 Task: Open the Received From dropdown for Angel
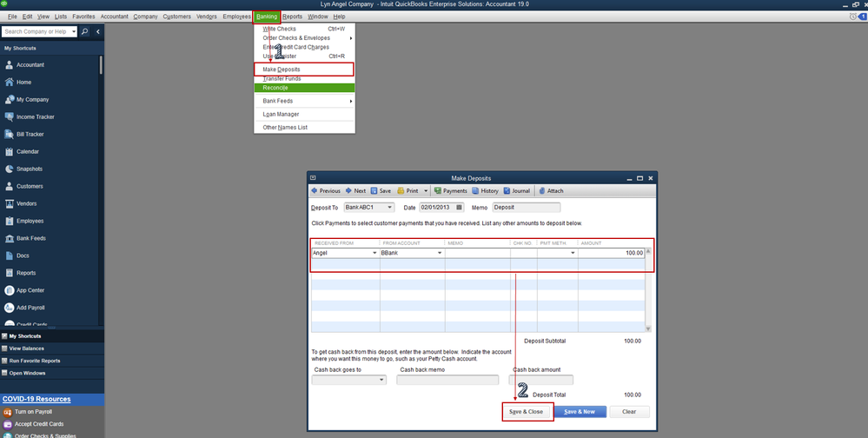pos(374,253)
